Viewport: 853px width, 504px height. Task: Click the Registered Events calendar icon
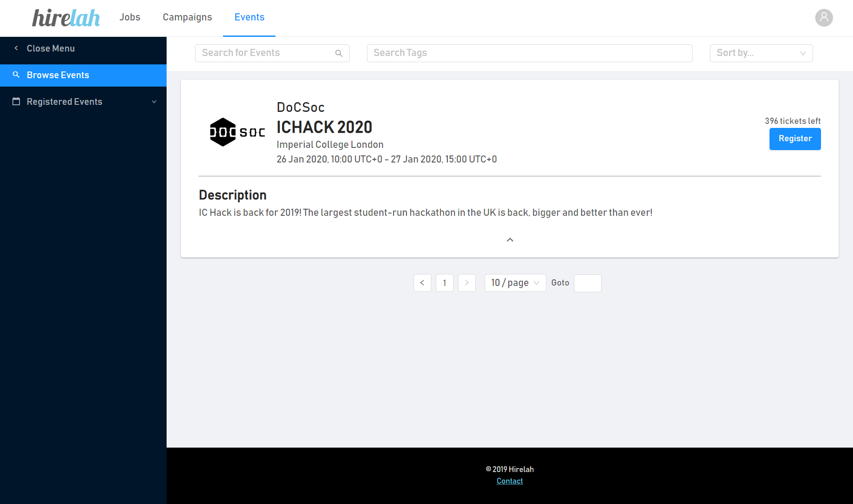pos(16,102)
